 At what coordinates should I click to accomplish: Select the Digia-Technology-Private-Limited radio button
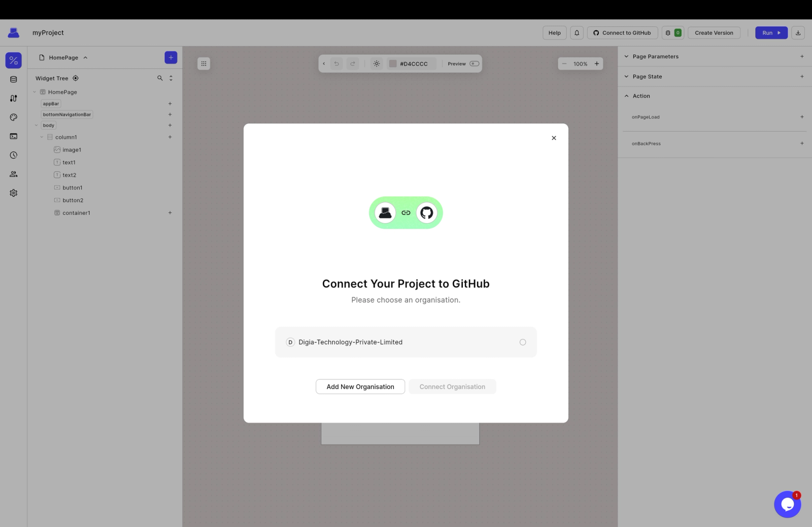(x=523, y=342)
